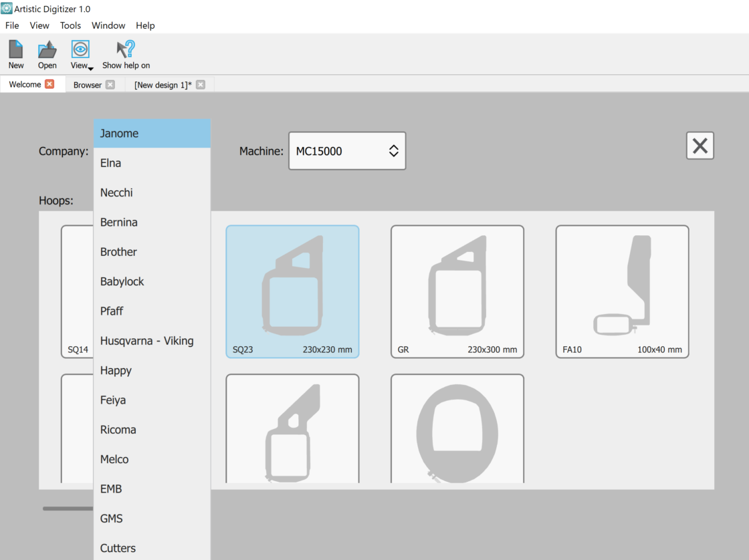This screenshot has height=560, width=749.
Task: Choose Bernina from the company list
Action: 152,222
